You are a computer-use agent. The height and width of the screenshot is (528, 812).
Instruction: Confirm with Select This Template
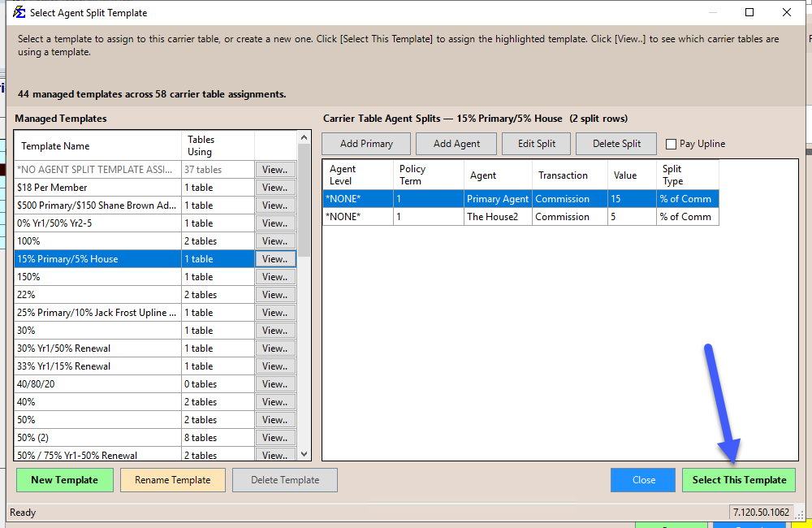click(x=738, y=480)
